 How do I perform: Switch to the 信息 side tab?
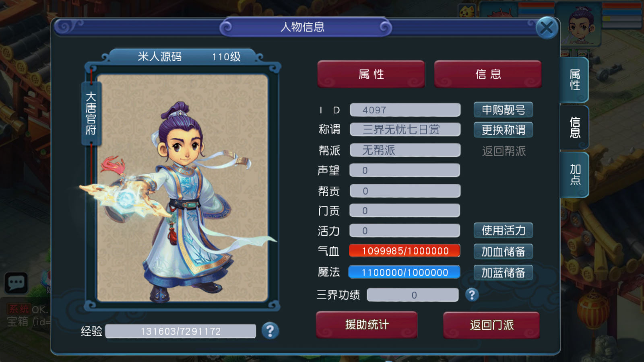point(574,127)
